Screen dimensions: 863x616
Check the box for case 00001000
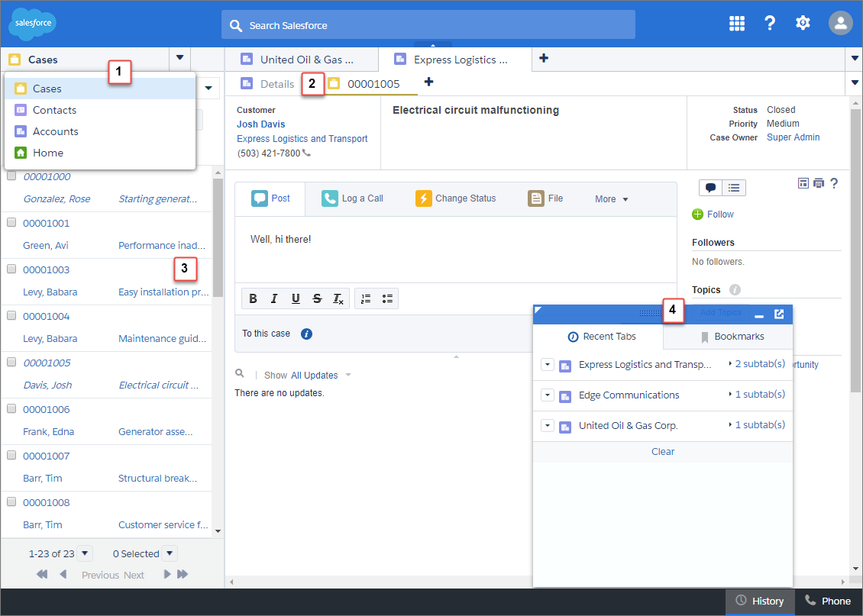tap(11, 176)
